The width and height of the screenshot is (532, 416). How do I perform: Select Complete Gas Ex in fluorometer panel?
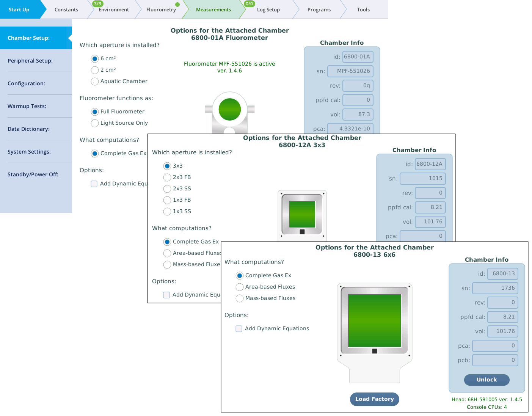[95, 154]
